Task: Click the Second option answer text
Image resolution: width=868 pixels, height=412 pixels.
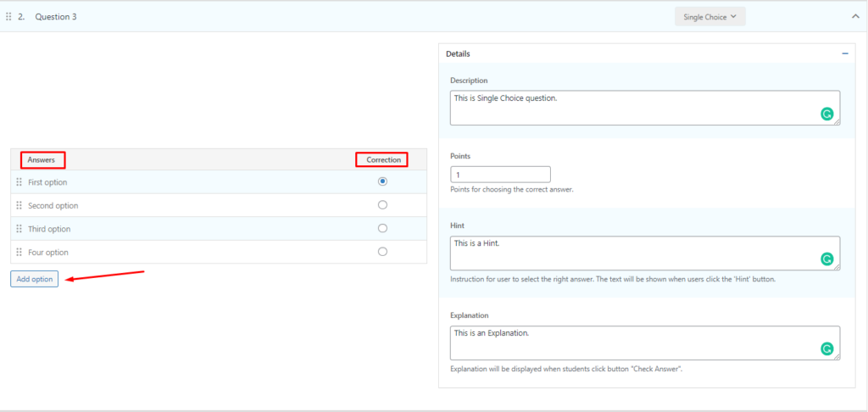Action: pos(53,206)
